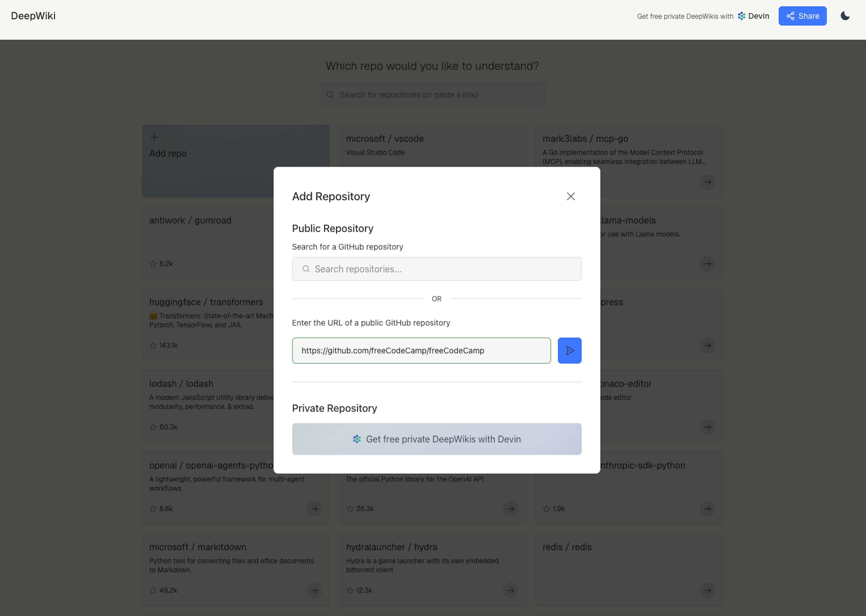The height and width of the screenshot is (616, 866).
Task: Open the DeepWiki home logo
Action: point(33,16)
